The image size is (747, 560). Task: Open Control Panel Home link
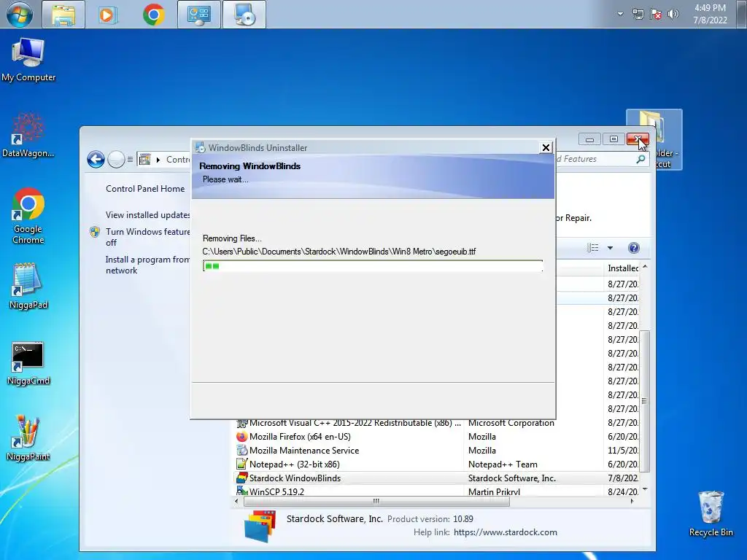click(x=145, y=189)
